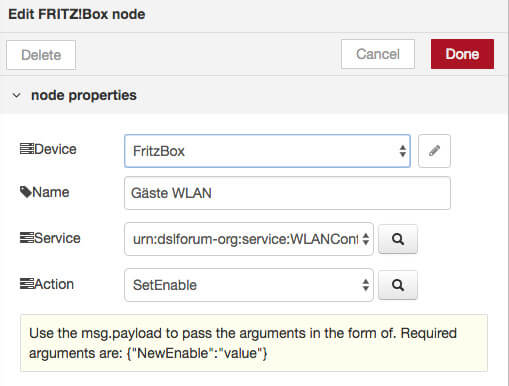The height and width of the screenshot is (386, 509).
Task: Click the Done button
Action: coord(462,54)
